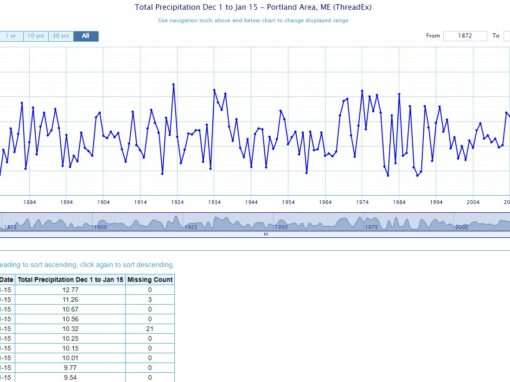
Task: Click the 1950 label in the navigator strip
Action: (x=281, y=227)
